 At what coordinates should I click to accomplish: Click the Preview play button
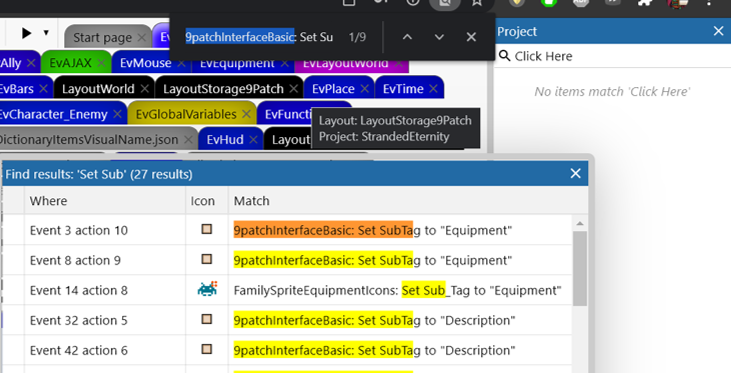[x=27, y=33]
